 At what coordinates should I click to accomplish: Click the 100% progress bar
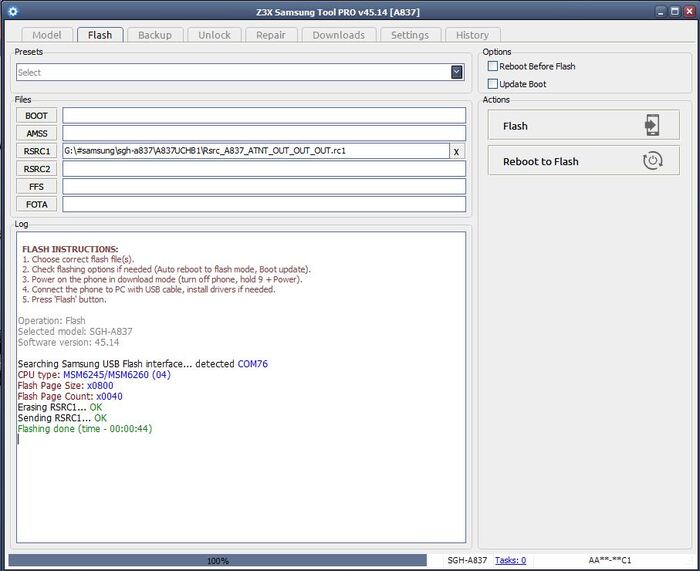[217, 560]
